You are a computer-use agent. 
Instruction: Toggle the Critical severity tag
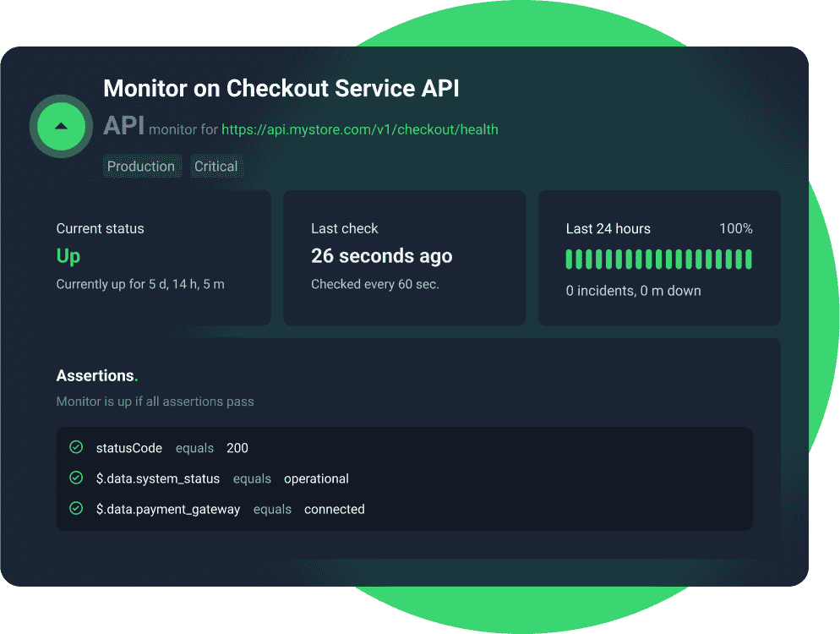click(216, 166)
